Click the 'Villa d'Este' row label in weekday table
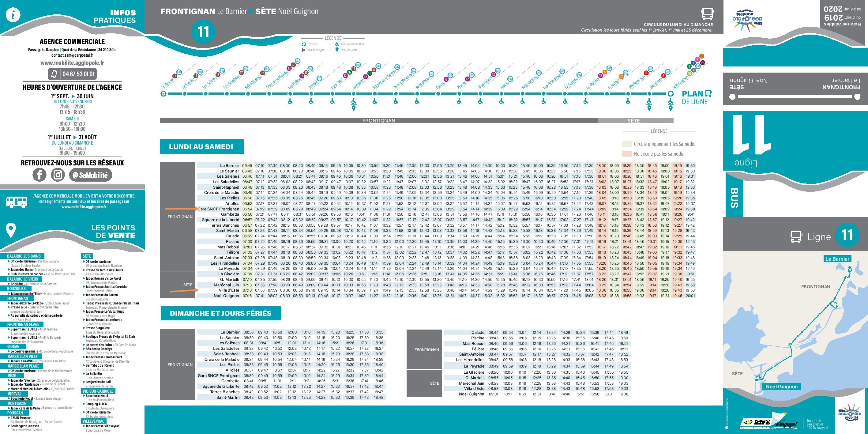The image size is (868, 434). 229,290
